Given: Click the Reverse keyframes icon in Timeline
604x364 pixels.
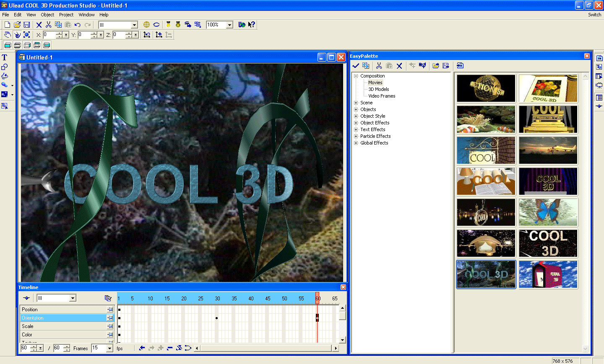Looking at the screenshot, I should (x=179, y=348).
